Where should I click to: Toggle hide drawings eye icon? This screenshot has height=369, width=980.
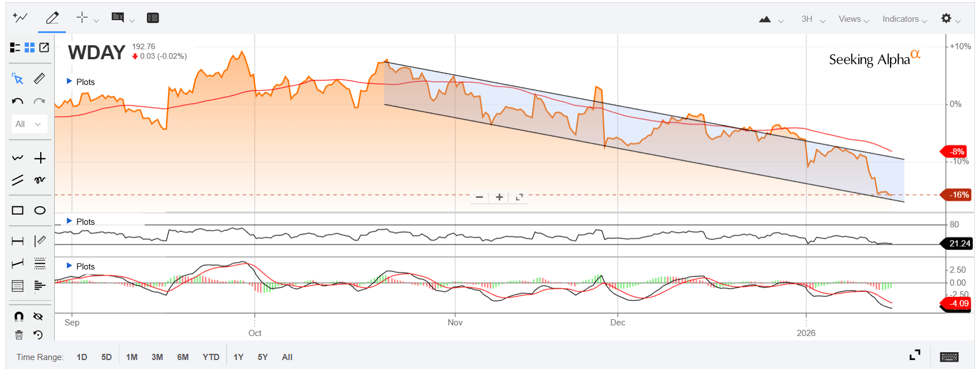click(38, 316)
